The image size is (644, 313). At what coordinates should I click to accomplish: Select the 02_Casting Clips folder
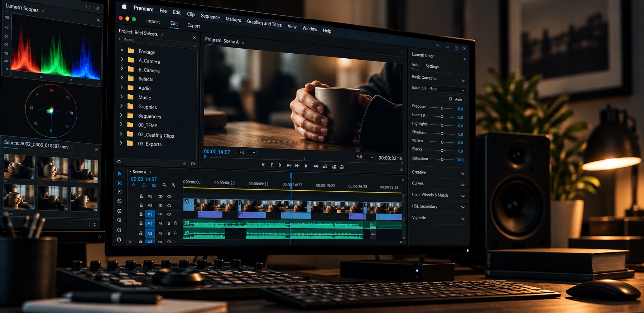[156, 135]
